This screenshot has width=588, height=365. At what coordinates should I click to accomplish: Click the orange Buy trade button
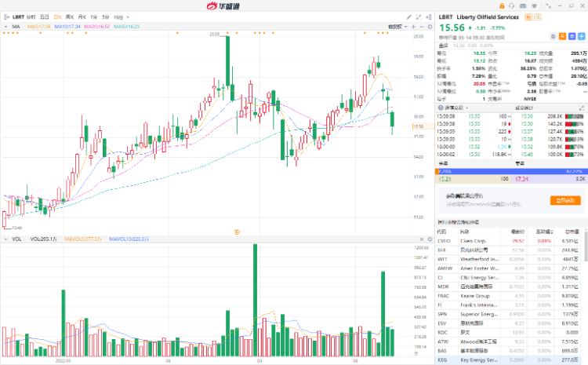pyautogui.click(x=562, y=36)
